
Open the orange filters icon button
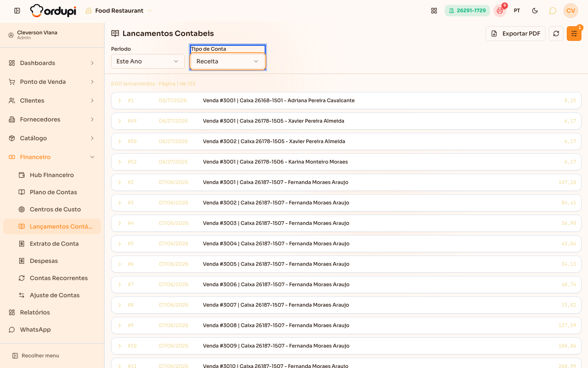tap(574, 34)
